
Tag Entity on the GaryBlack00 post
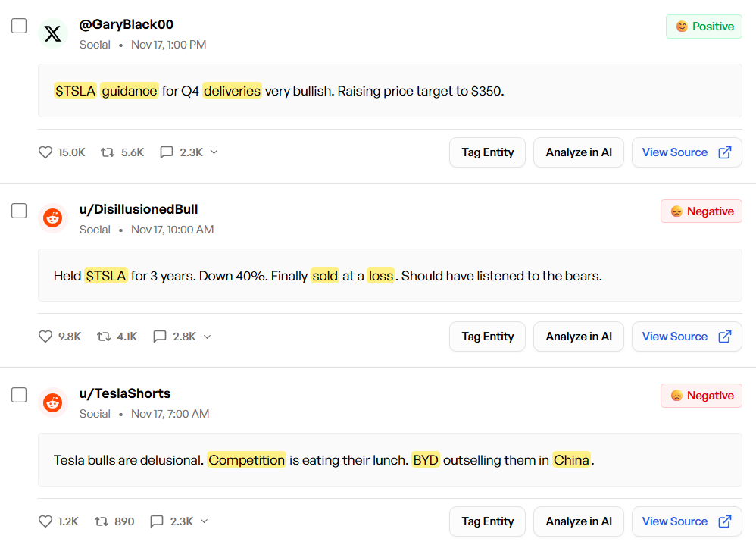(487, 152)
